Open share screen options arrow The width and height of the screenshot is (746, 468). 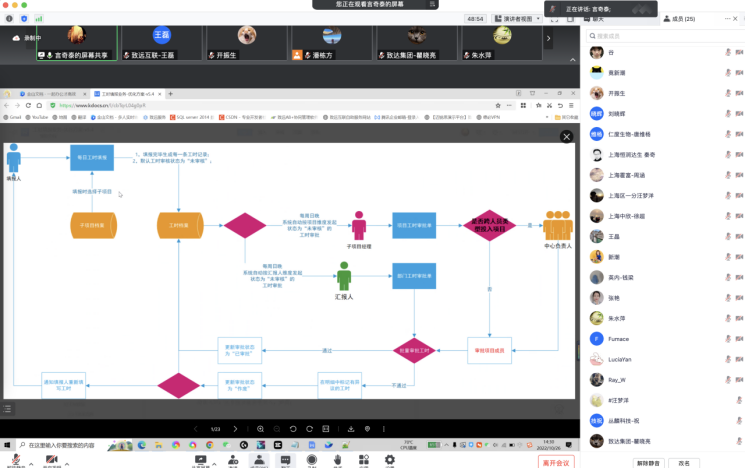[214, 464]
